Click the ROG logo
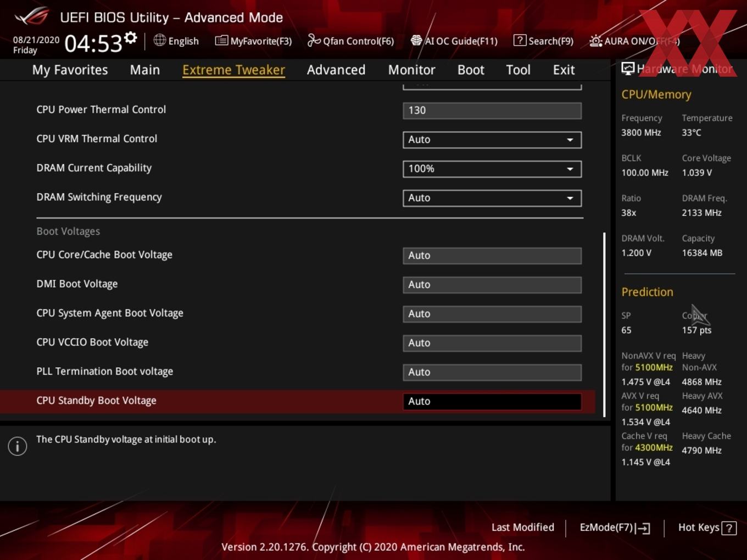This screenshot has height=560, width=747. coord(31,16)
